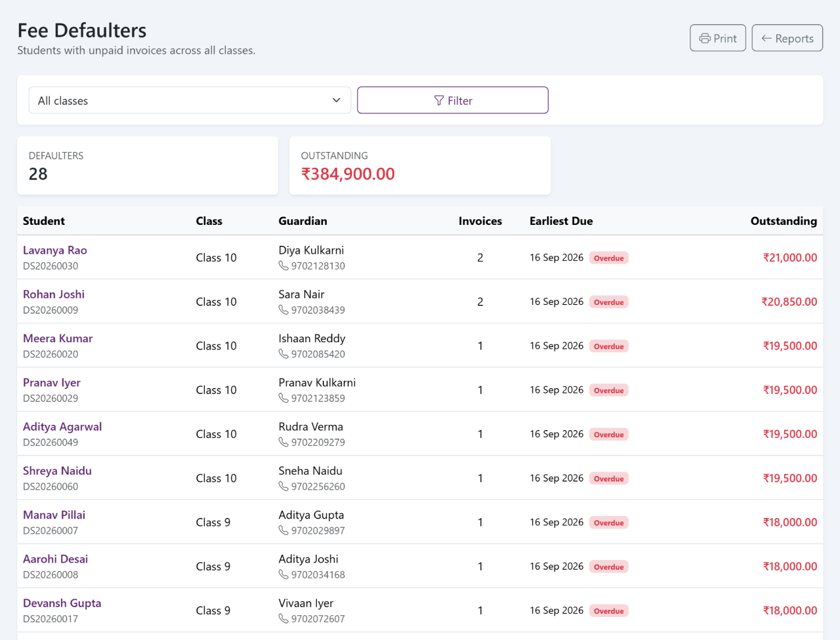840x640 pixels.
Task: Click phone icon beside 9702209279
Action: [283, 442]
